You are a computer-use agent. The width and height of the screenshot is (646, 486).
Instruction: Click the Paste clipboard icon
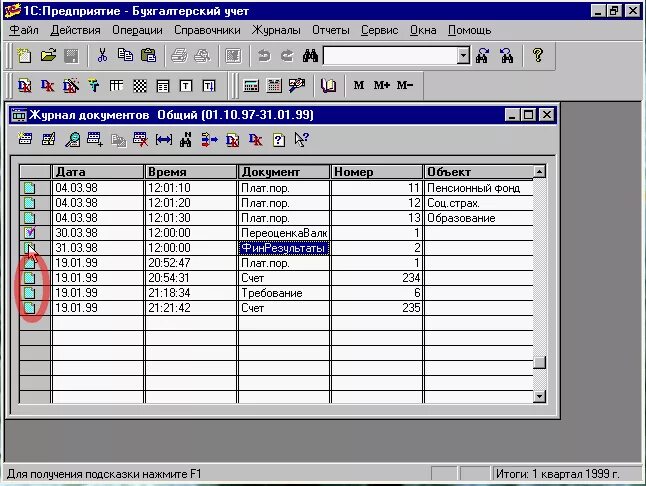click(x=148, y=55)
